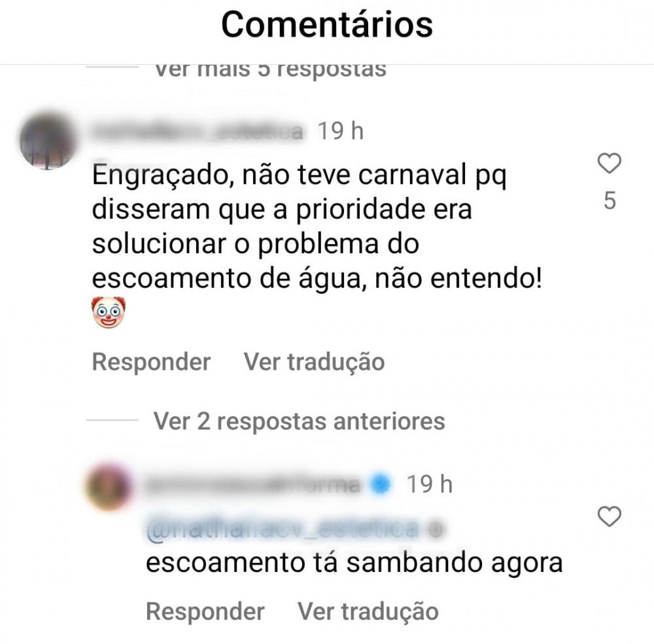Screen dimensions: 654x644
Task: View who liked via the 5 likes count
Action: [610, 201]
